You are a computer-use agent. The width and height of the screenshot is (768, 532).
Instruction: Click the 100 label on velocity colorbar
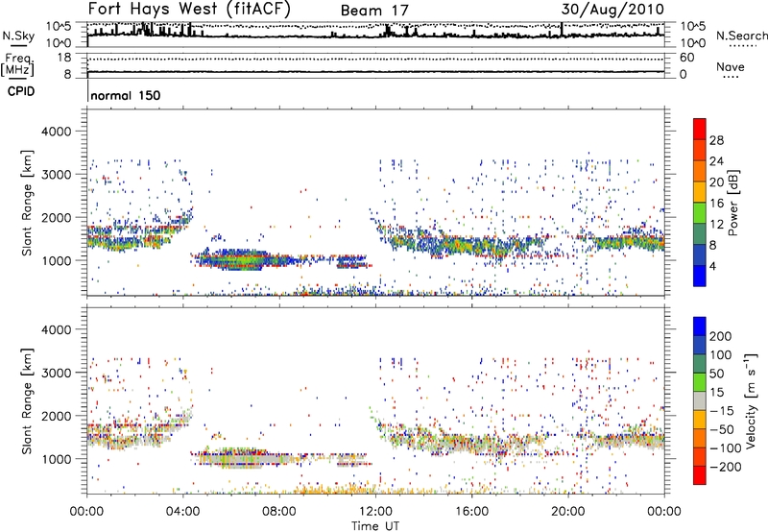click(721, 354)
